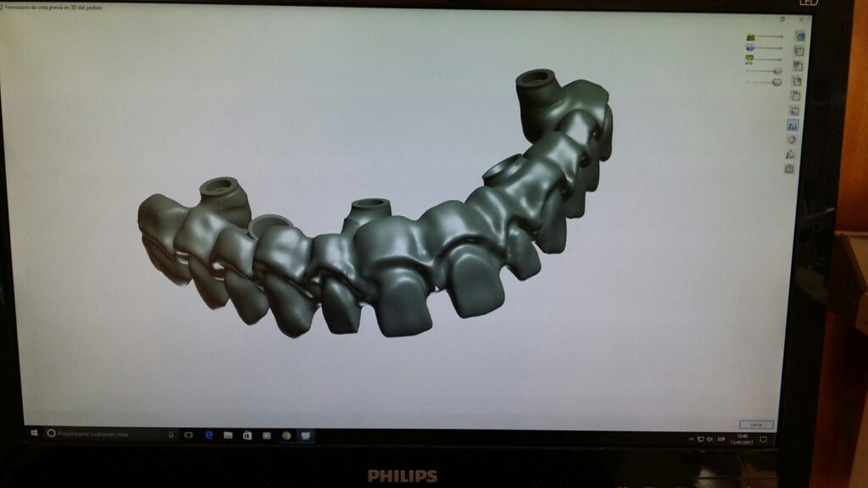Click the pencil annotation icon

[x=791, y=154]
